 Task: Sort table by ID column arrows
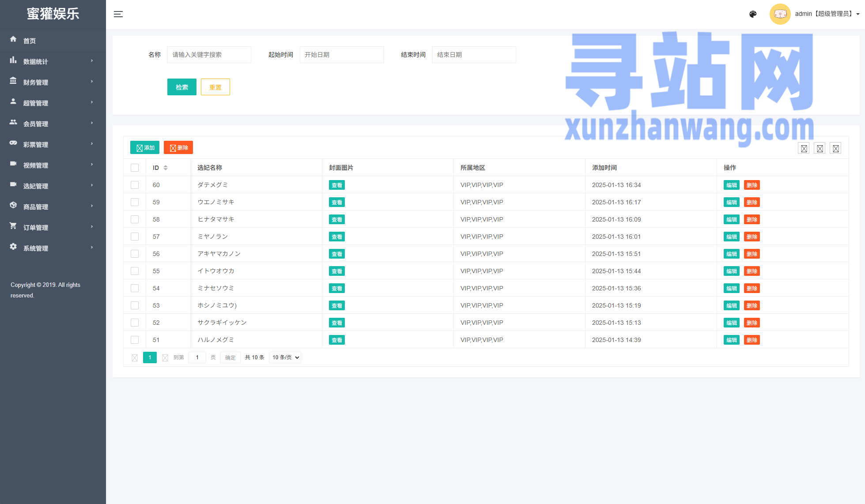tap(166, 168)
